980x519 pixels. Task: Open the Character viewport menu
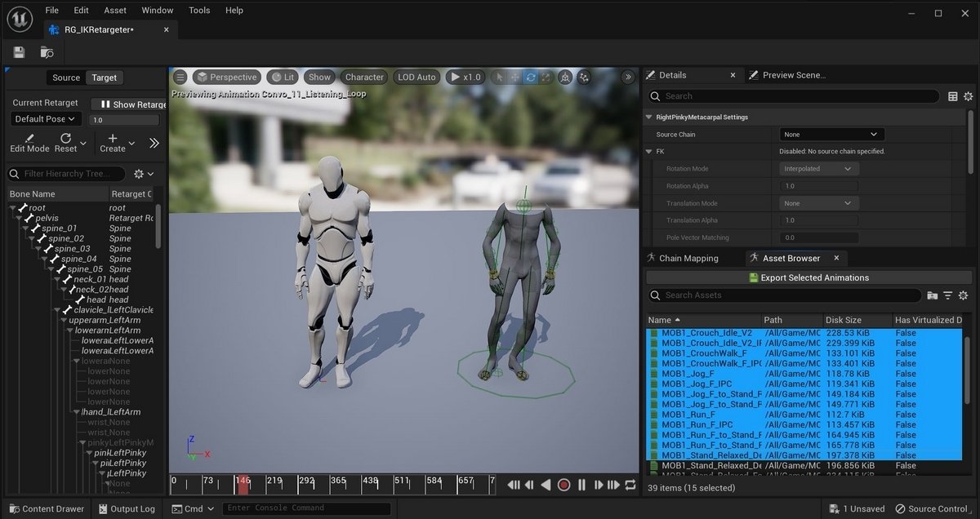click(364, 77)
